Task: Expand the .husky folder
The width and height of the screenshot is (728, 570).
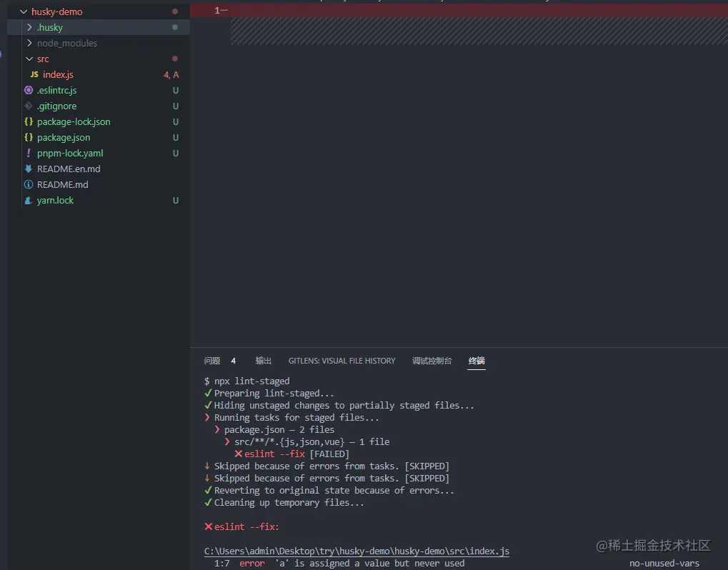Action: pyautogui.click(x=29, y=27)
